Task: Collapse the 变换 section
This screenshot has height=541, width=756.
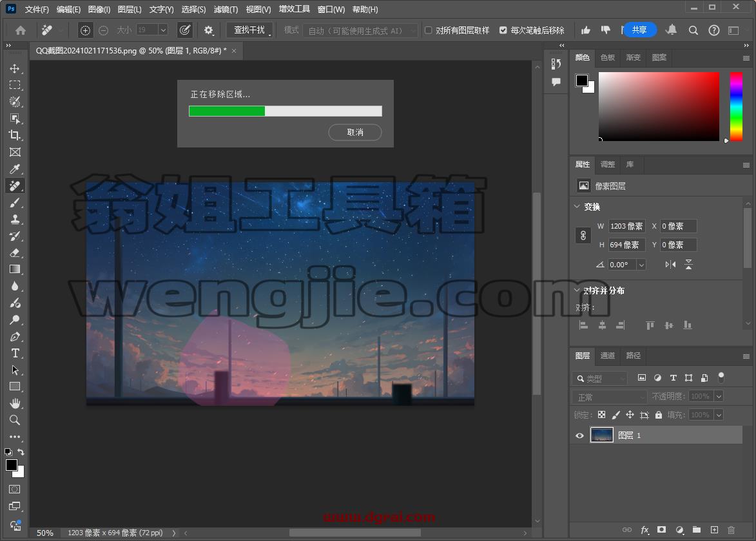Action: tap(577, 207)
